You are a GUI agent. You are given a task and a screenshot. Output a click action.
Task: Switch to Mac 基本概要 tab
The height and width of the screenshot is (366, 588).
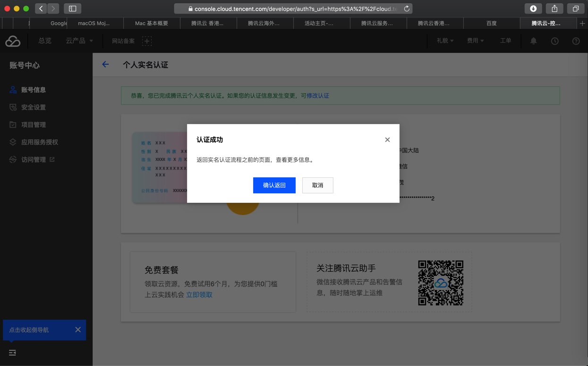point(152,23)
